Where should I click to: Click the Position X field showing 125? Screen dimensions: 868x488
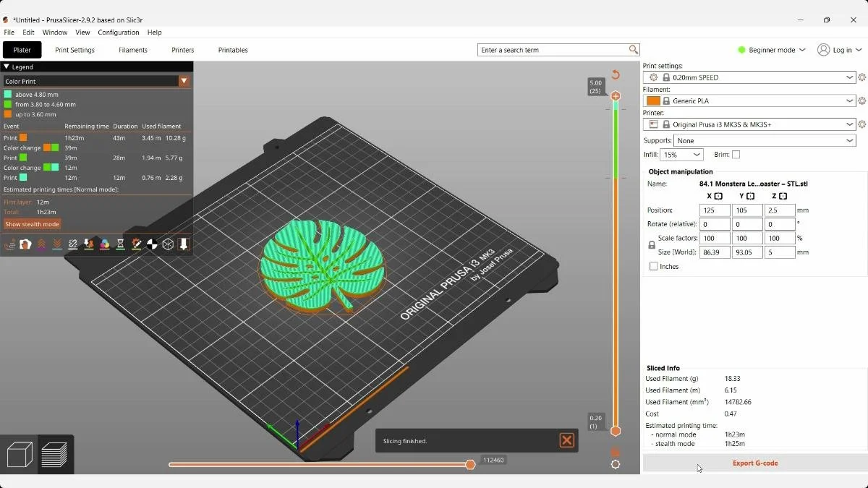click(715, 210)
